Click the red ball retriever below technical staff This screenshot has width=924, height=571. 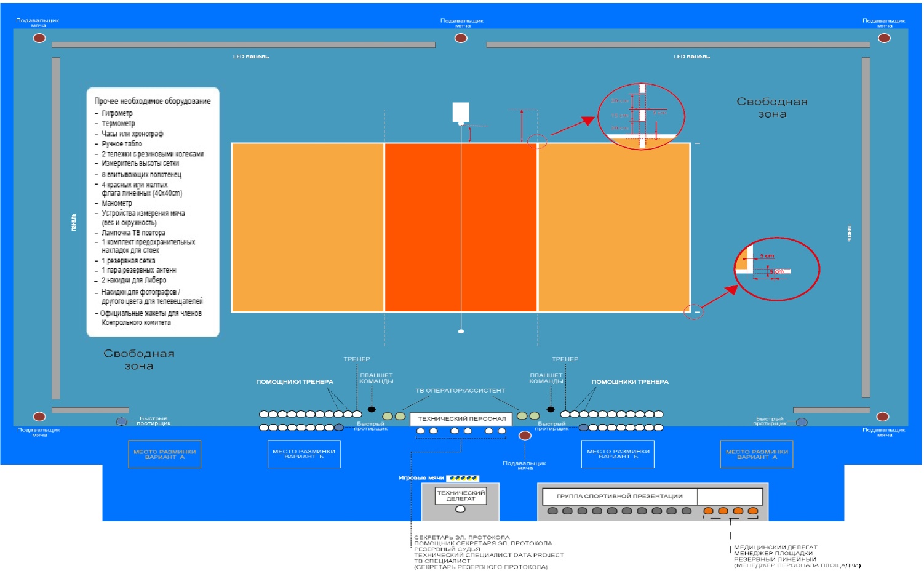(x=525, y=436)
